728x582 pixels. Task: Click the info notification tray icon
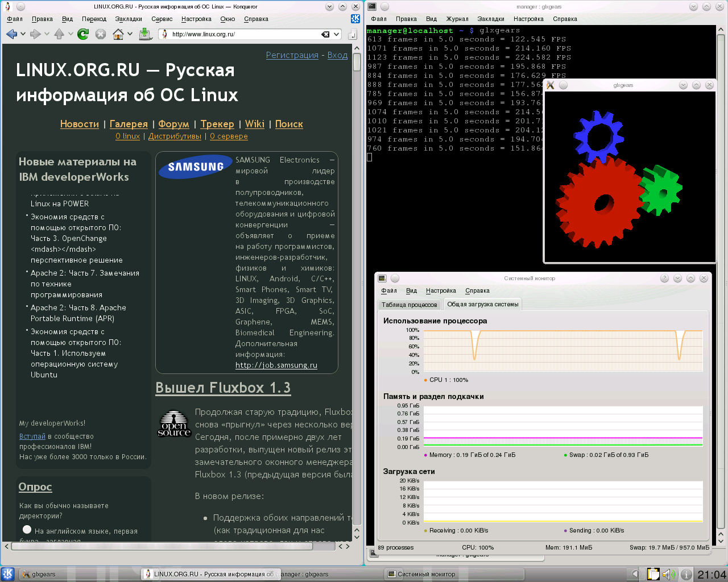tap(686, 575)
